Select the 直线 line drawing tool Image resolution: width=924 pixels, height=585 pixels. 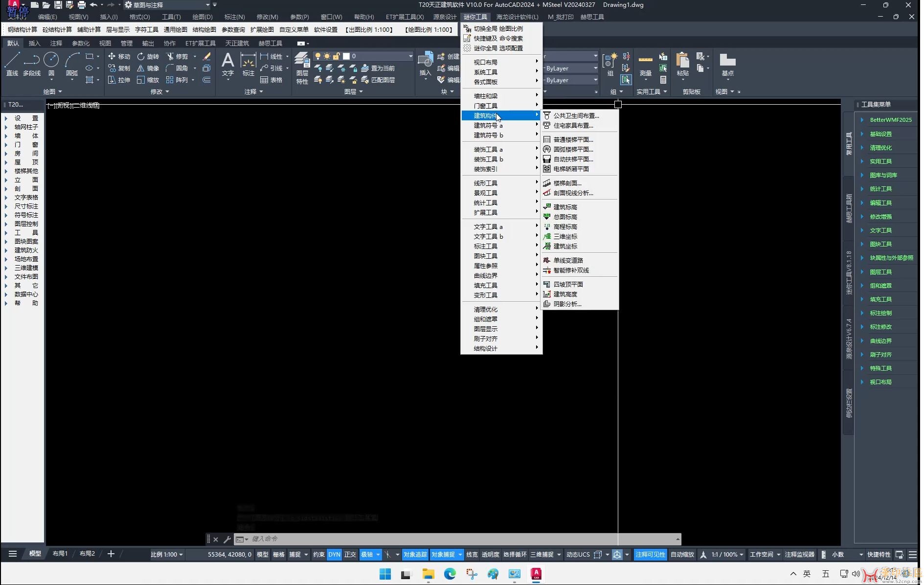coord(12,65)
